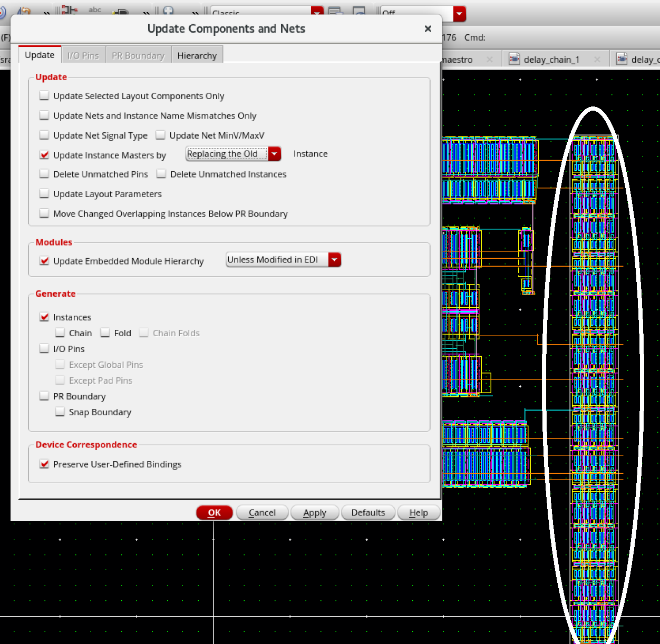Close the delay_chain_1 tab
Image resolution: width=660 pixels, height=644 pixels.
point(596,59)
